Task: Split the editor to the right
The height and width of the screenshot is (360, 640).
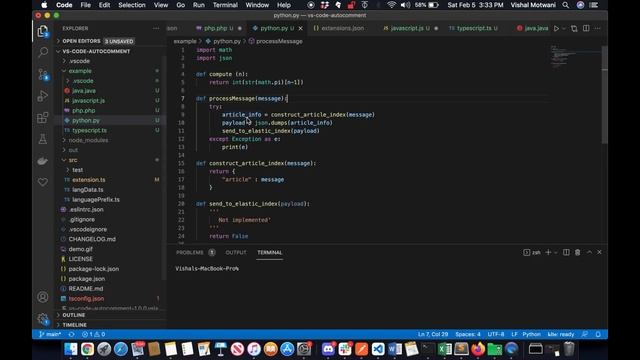Action: [x=586, y=29]
